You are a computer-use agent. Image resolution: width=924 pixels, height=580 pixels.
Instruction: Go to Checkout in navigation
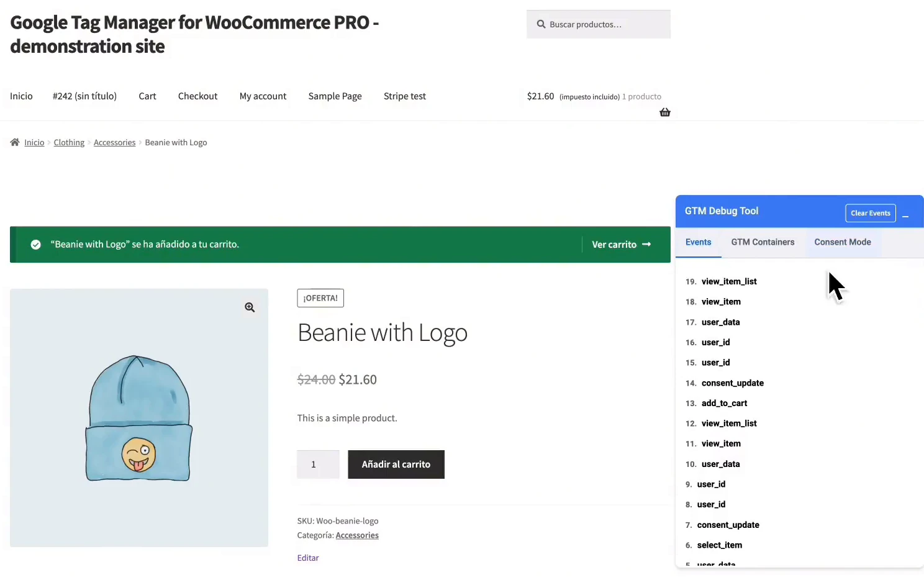pos(197,96)
